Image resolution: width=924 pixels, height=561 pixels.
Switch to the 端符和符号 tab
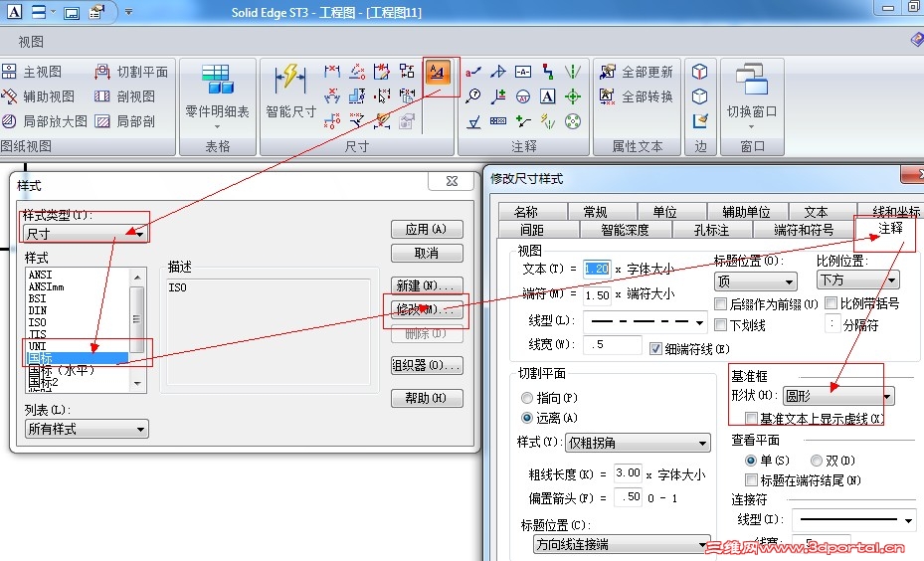pyautogui.click(x=804, y=230)
